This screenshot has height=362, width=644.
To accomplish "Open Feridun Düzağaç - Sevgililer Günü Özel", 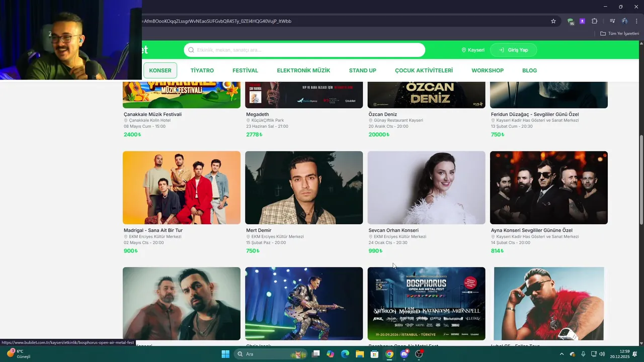I will point(535,114).
